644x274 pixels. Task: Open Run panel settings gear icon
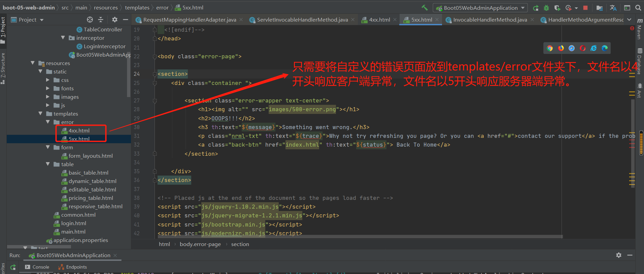click(619, 255)
